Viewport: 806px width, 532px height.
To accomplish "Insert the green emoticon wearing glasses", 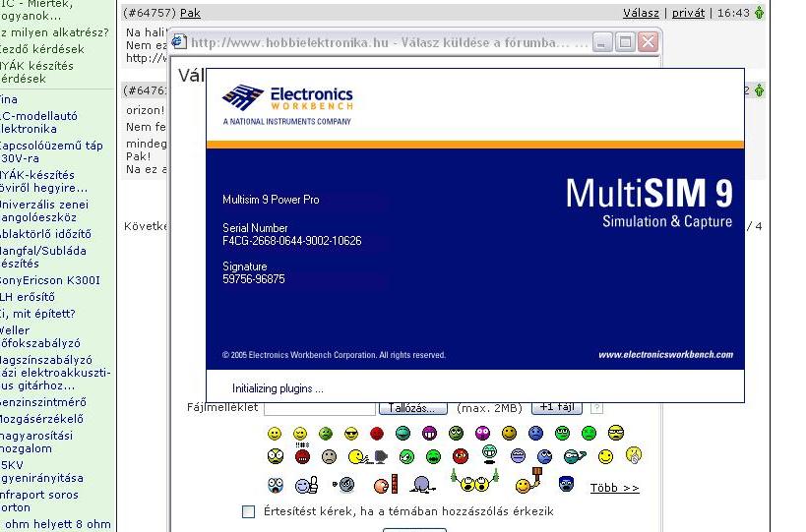I will pos(562,434).
